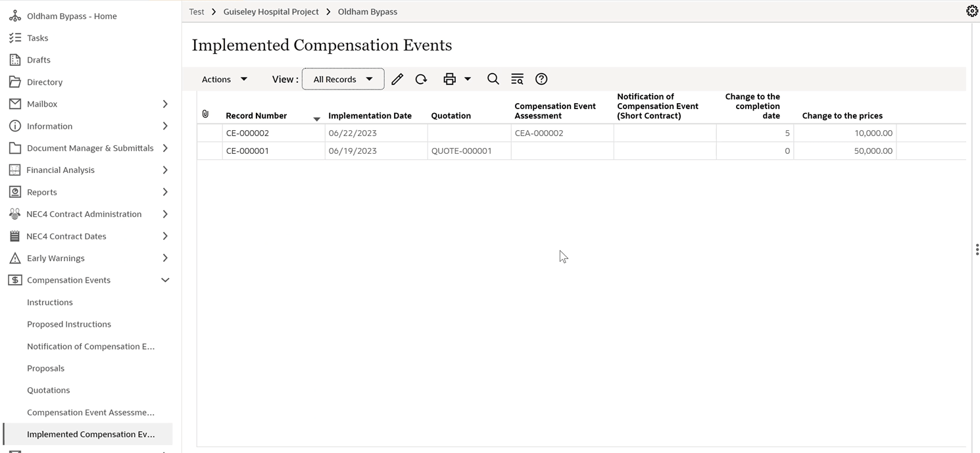Open the Mailbox icon
980x453 pixels.
[15, 103]
